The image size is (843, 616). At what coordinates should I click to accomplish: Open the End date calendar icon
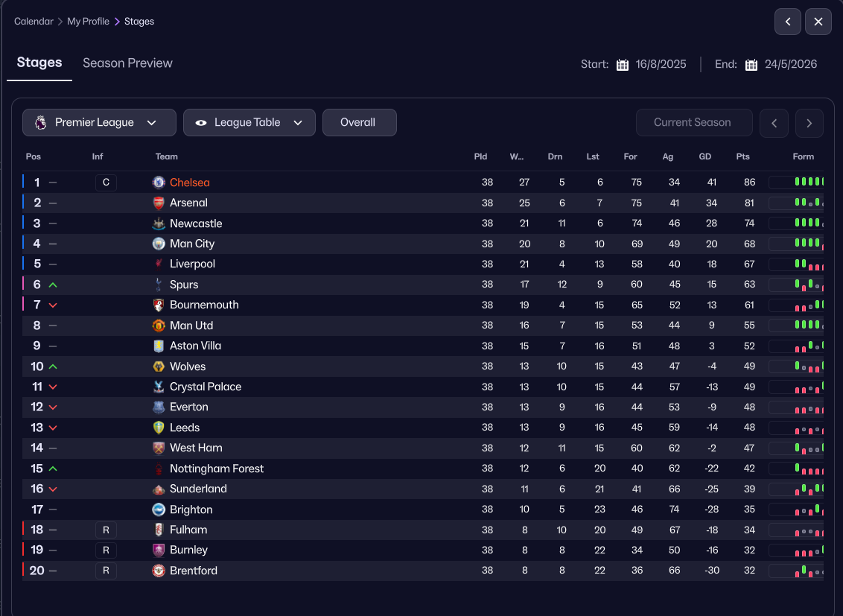[751, 65]
